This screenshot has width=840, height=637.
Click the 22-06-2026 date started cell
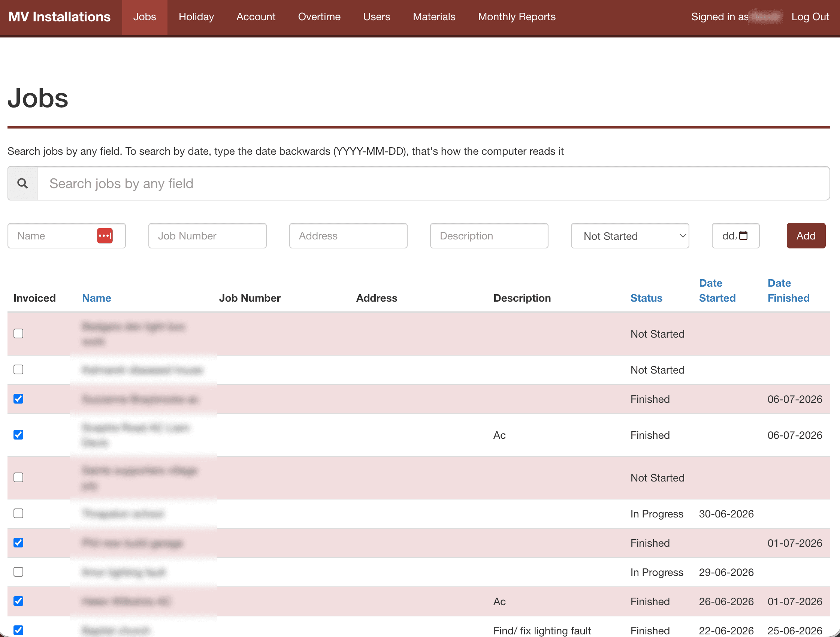point(726,631)
